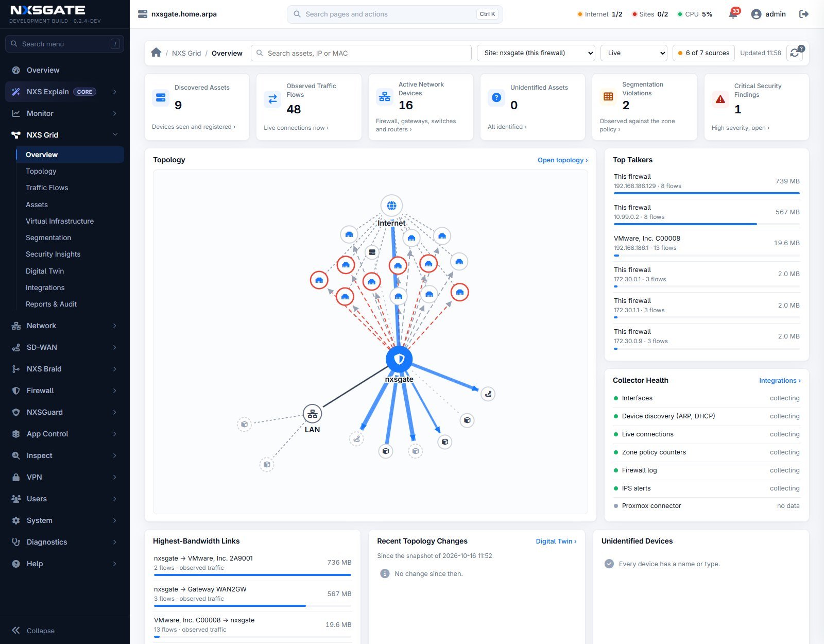Click the Digital Twin link in Recent Topology Changes

tap(556, 541)
